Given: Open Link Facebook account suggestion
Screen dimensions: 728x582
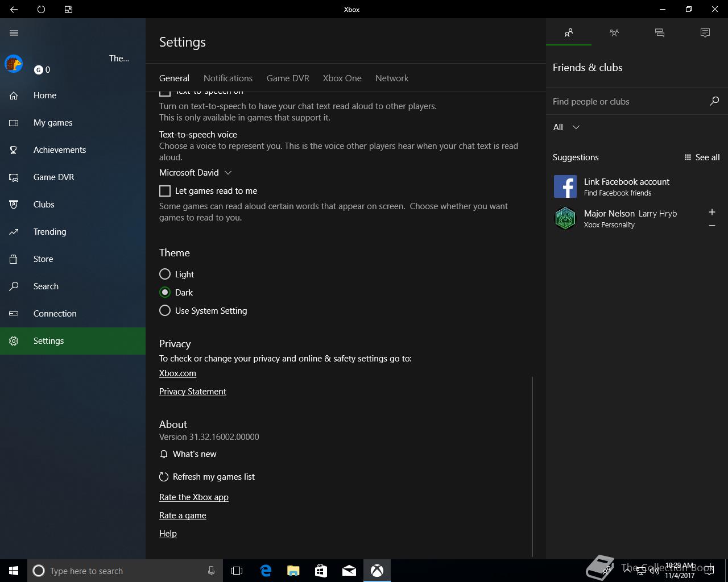Looking at the screenshot, I should pyautogui.click(x=637, y=186).
